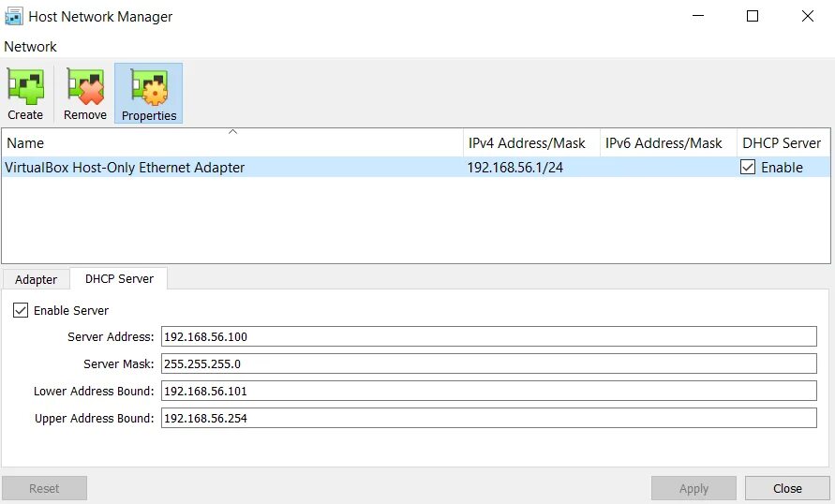Click the IPv6 Address/Mask column header
The image size is (835, 504).
click(668, 142)
